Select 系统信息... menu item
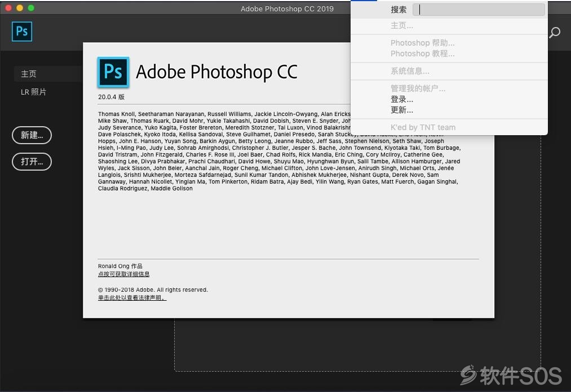 (449, 71)
